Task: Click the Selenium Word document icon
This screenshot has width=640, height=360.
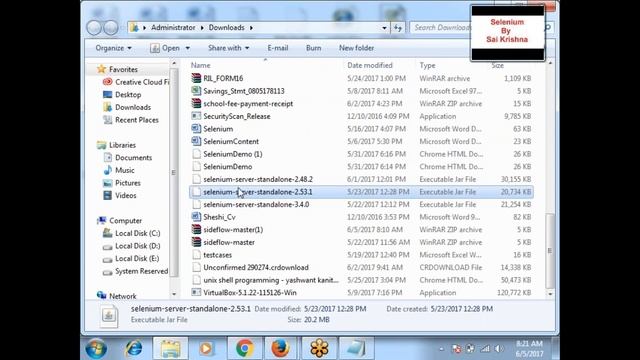Action: [196, 129]
